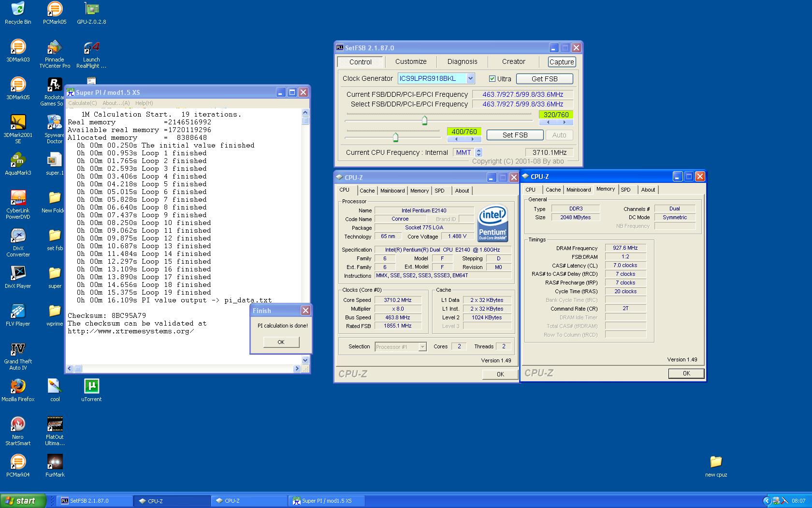Open Grand Theft Auto IV shortcut
This screenshot has height=508, width=812.
coord(18,356)
